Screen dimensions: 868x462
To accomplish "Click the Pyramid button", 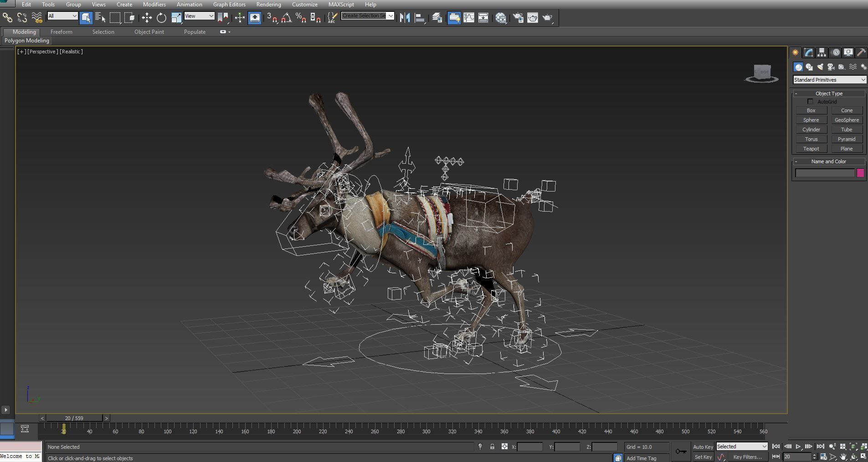I will point(847,139).
